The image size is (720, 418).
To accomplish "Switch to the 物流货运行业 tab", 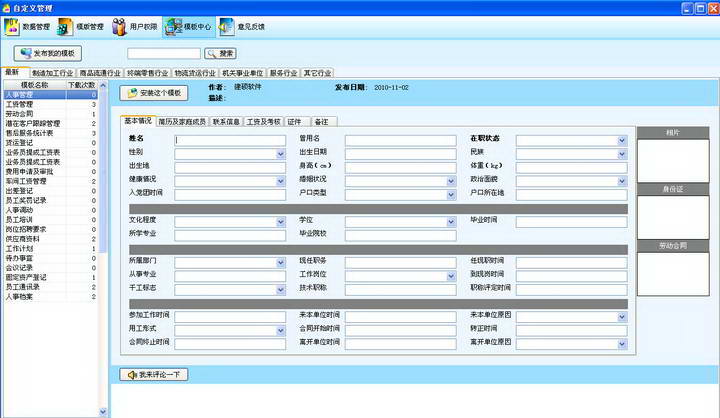I will click(x=195, y=73).
